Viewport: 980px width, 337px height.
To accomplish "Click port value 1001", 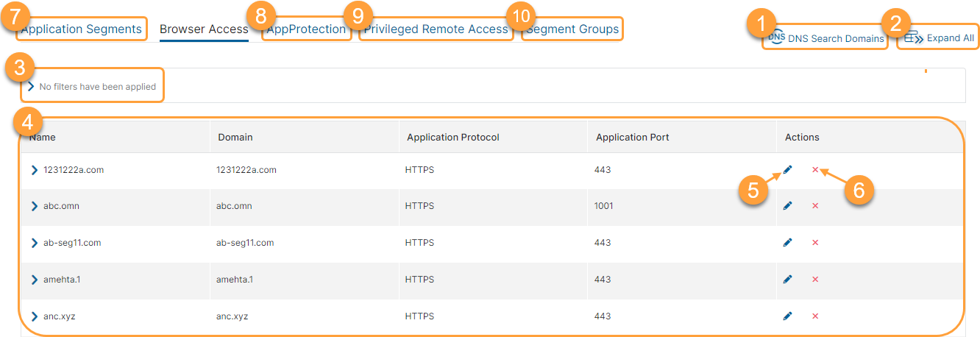I will (604, 206).
